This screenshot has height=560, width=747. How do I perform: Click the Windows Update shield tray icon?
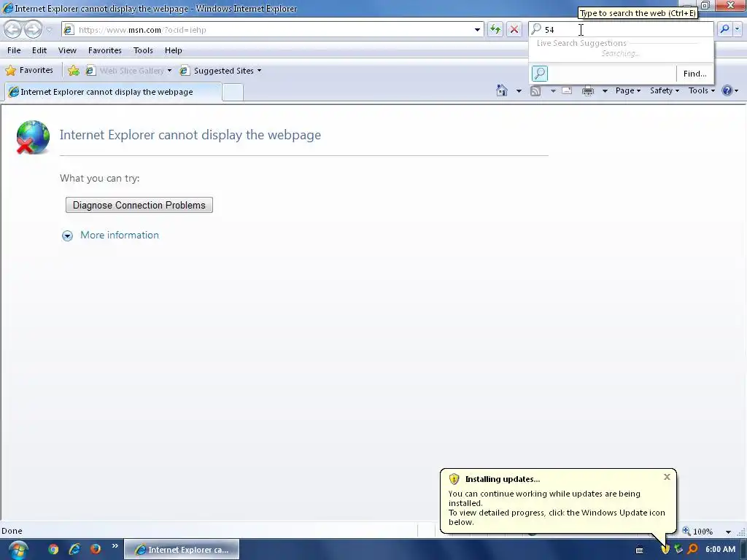pos(665,550)
